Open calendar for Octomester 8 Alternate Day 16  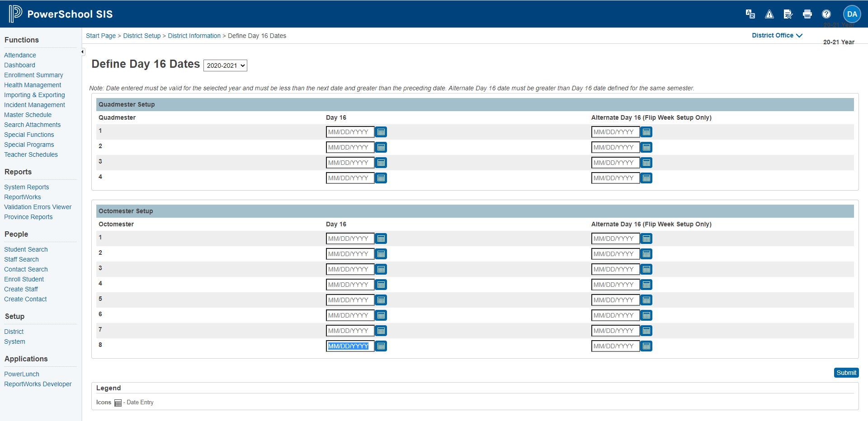tap(646, 346)
